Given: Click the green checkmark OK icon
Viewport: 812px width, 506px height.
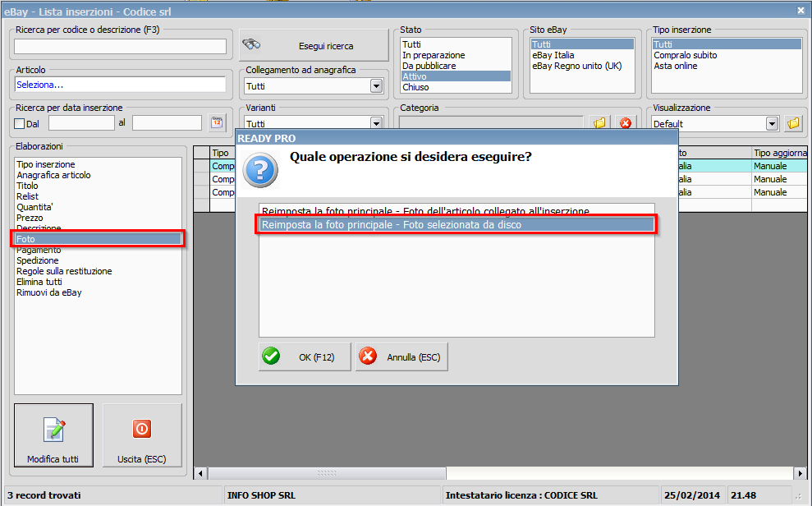Looking at the screenshot, I should (271, 356).
